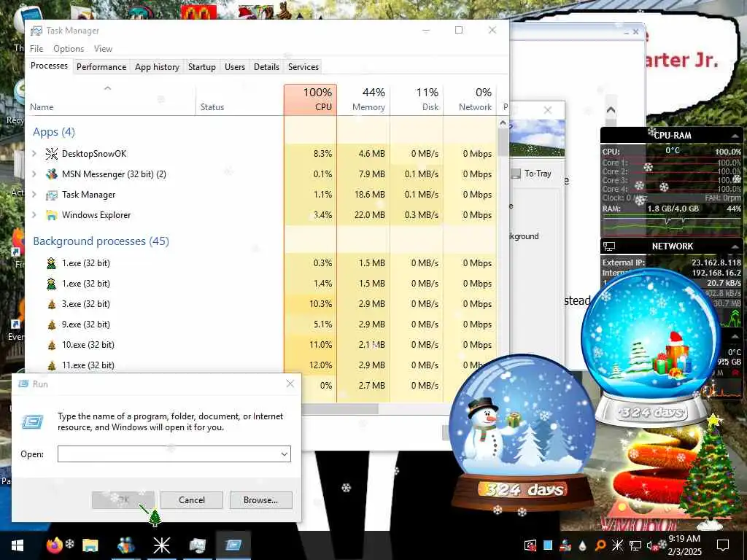Switch to the Details tab
Screen dimensions: 747x560
pos(266,67)
